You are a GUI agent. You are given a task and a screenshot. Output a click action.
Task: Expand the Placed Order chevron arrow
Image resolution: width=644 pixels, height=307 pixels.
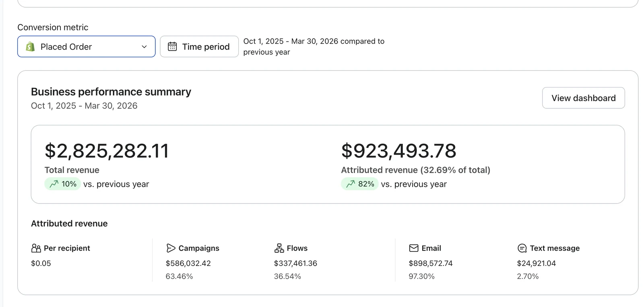coord(144,47)
